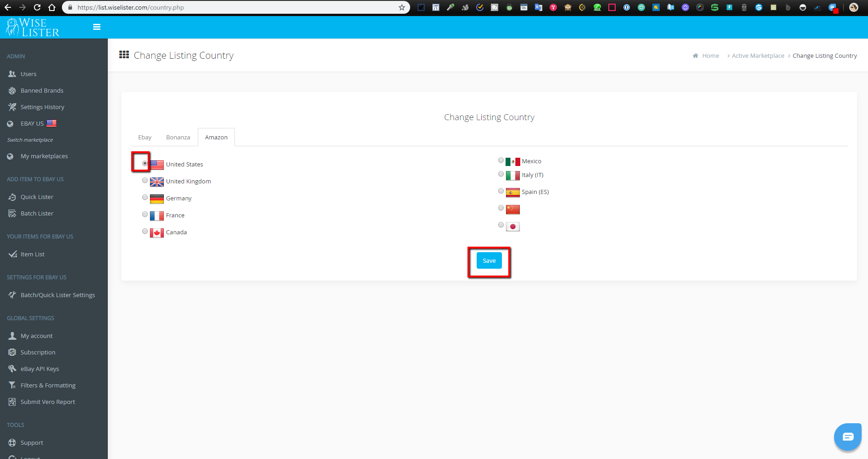The width and height of the screenshot is (868, 459).
Task: Click the Item List checkmark icon
Action: [x=12, y=254]
